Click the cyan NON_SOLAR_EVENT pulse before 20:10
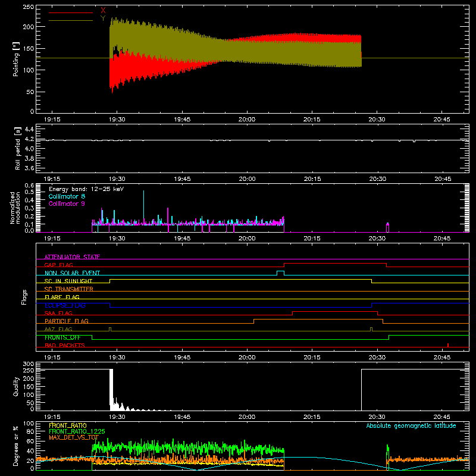This screenshot has width=476, height=476. tap(280, 273)
